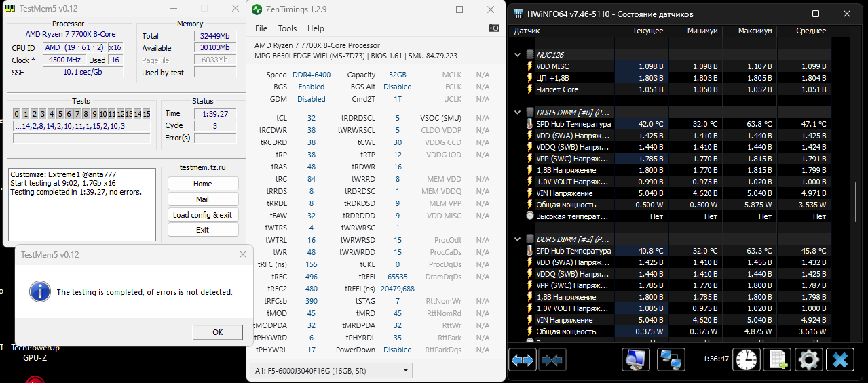Click the HWiNFO64 app icon in title bar
868x383 pixels.
coord(518,14)
